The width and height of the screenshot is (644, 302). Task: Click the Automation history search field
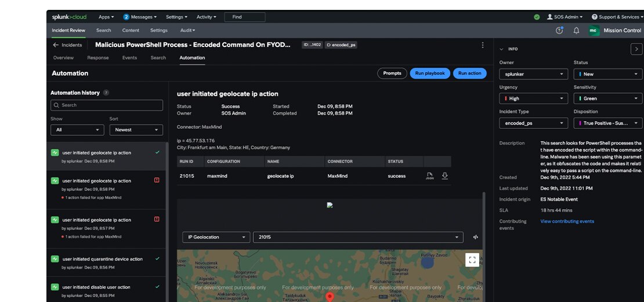pos(107,105)
